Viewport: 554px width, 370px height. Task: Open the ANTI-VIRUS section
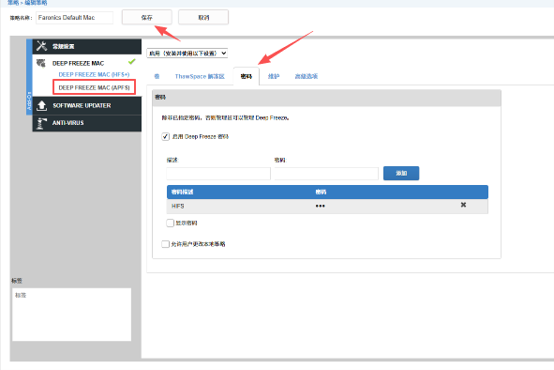pos(87,123)
